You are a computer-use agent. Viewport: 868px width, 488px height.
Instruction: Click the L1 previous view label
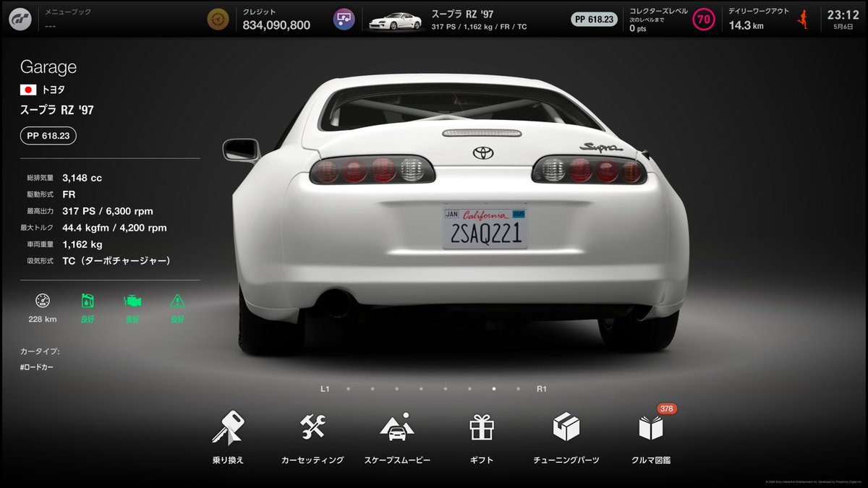tap(325, 389)
